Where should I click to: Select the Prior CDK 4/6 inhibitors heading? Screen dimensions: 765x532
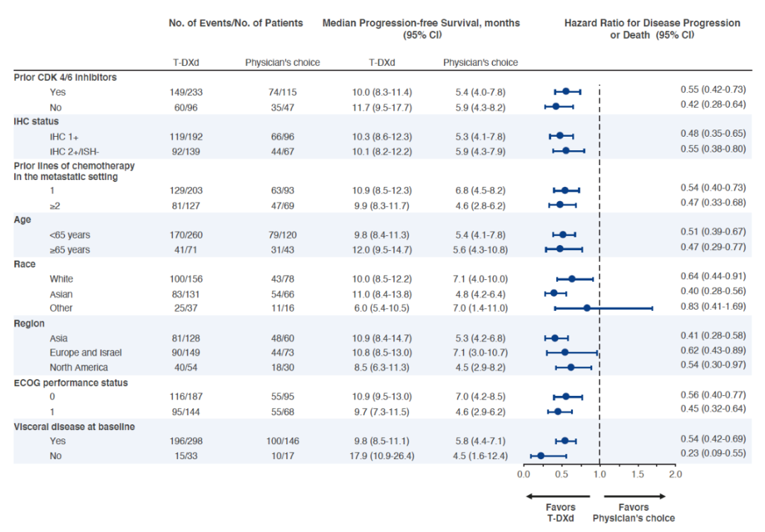(x=65, y=77)
